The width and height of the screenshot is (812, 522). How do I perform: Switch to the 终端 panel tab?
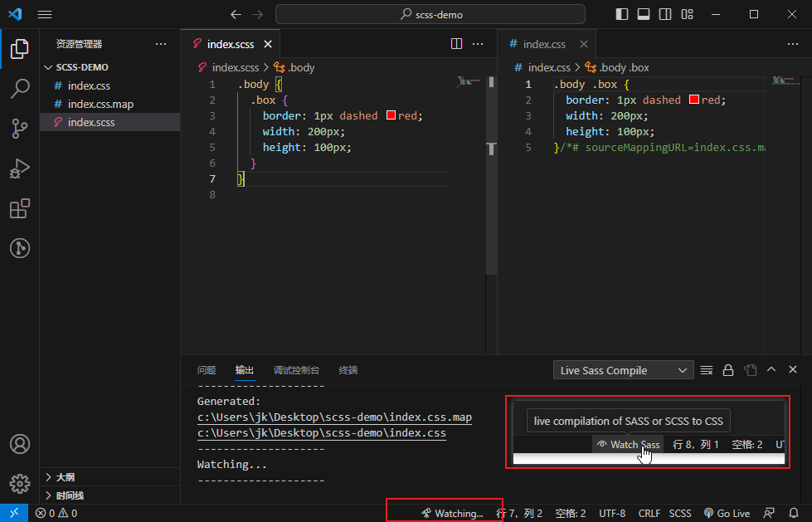click(348, 370)
